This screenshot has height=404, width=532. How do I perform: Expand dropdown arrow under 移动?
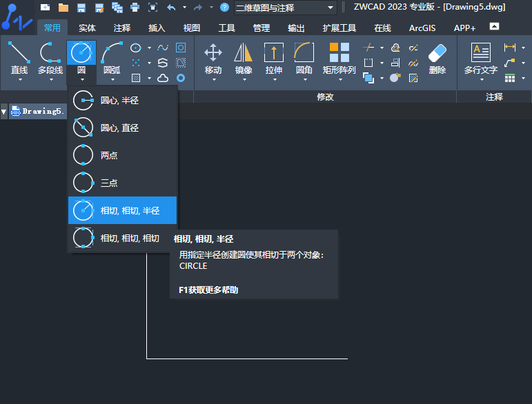pyautogui.click(x=214, y=80)
